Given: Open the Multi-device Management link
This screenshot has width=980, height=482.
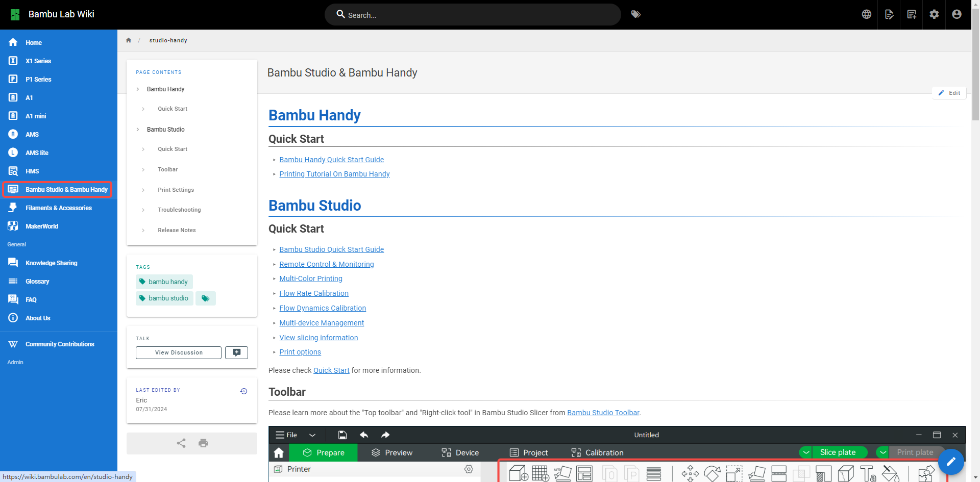Looking at the screenshot, I should (322, 323).
